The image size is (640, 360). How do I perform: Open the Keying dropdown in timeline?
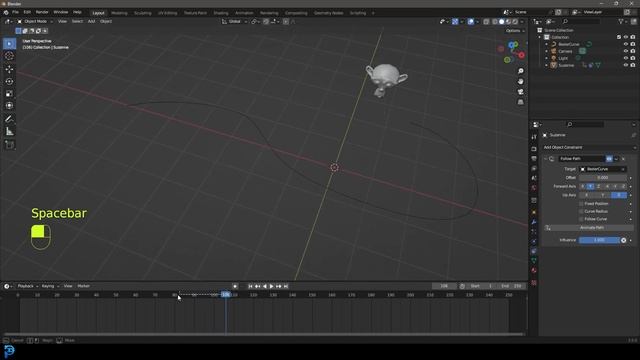pos(50,286)
